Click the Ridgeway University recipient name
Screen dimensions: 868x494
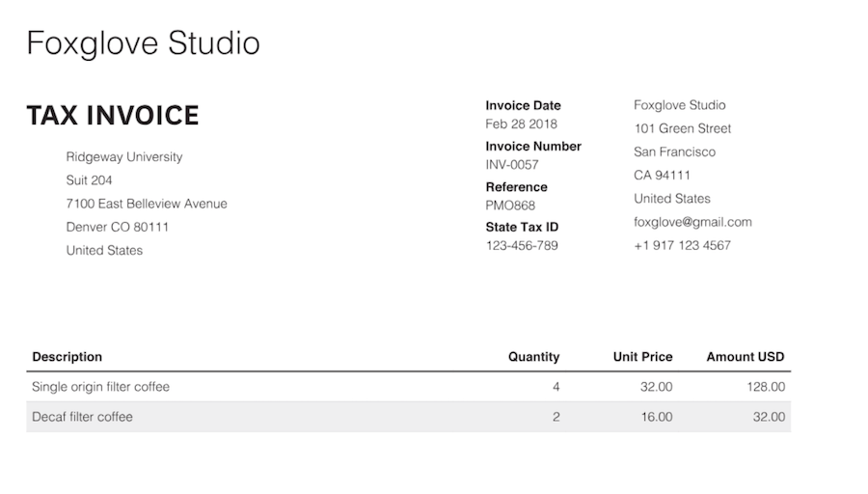(x=123, y=157)
